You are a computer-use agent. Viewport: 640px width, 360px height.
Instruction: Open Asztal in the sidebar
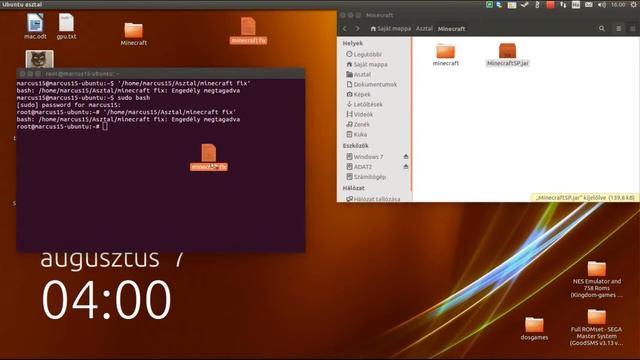tap(359, 75)
